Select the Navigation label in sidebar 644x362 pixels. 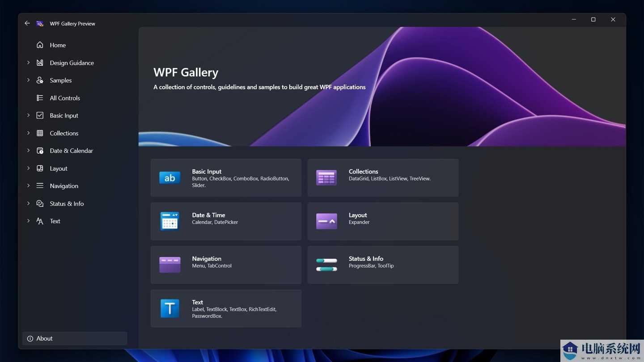(64, 186)
